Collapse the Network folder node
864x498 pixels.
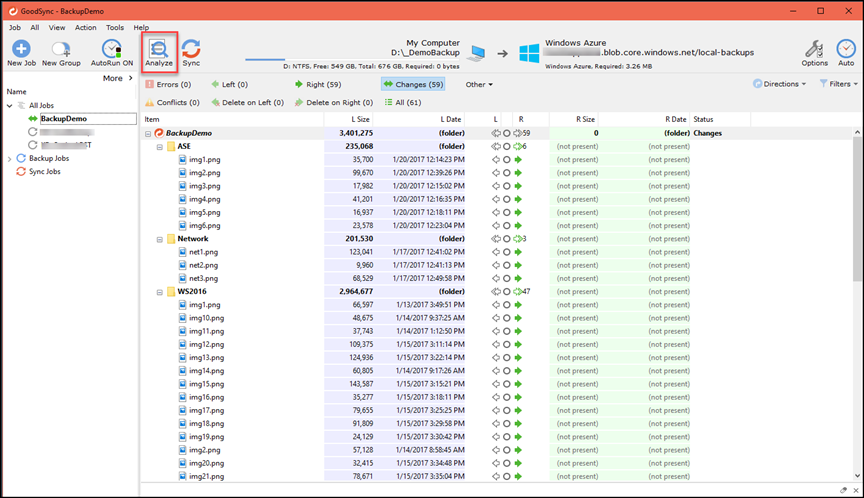(x=160, y=240)
